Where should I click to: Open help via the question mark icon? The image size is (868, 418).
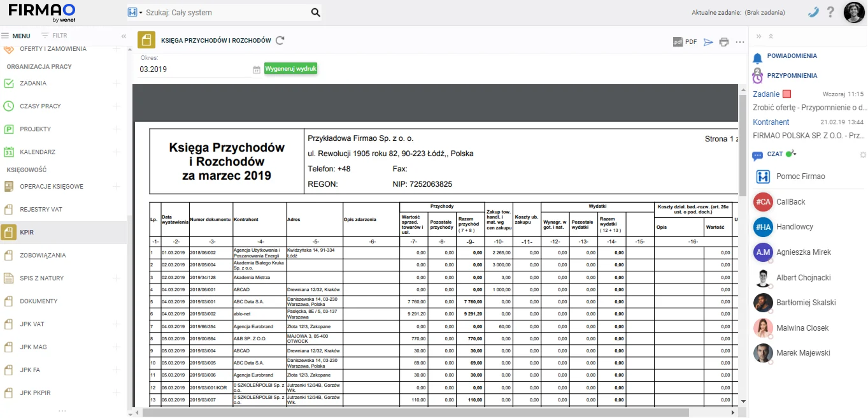point(830,12)
